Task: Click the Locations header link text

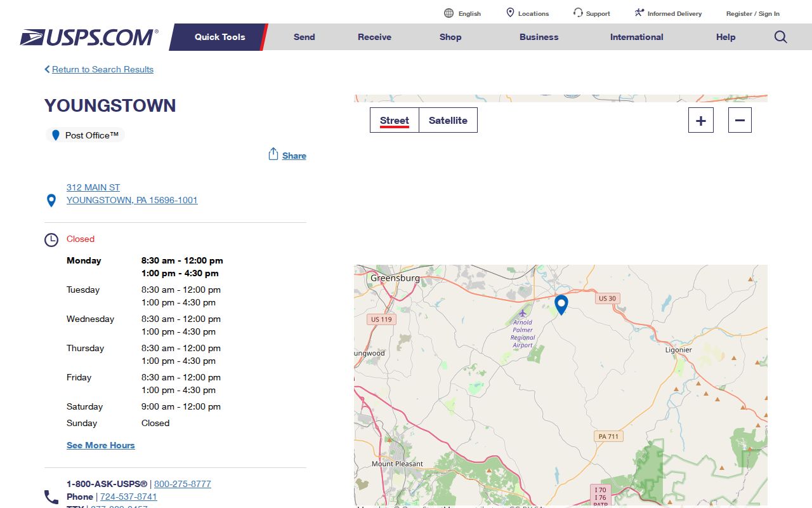Action: [534, 13]
